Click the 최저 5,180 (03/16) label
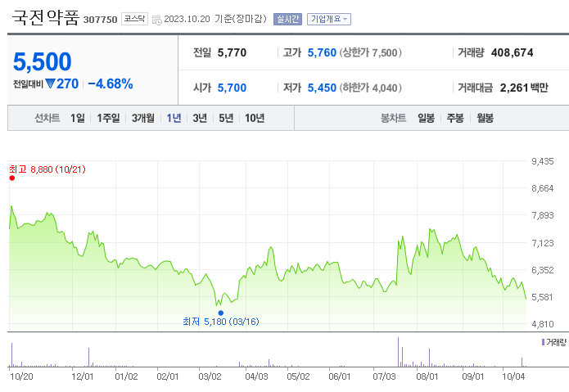This screenshot has height=392, width=569. pyautogui.click(x=220, y=322)
